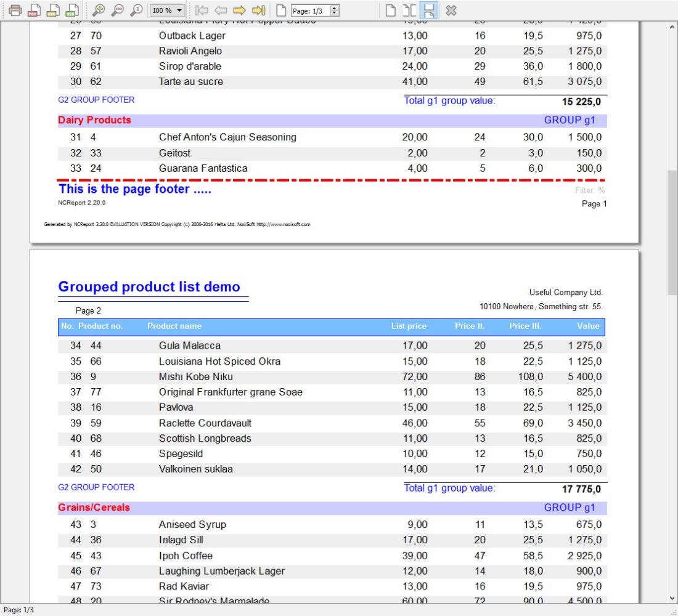Reset zoom to original size icon
Image resolution: width=678 pixels, height=616 pixels.
pos(137,10)
